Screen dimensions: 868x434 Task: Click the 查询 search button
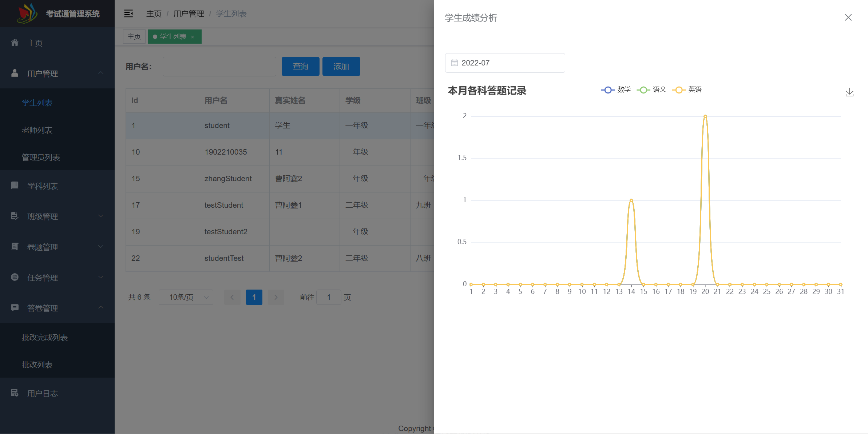coord(300,66)
